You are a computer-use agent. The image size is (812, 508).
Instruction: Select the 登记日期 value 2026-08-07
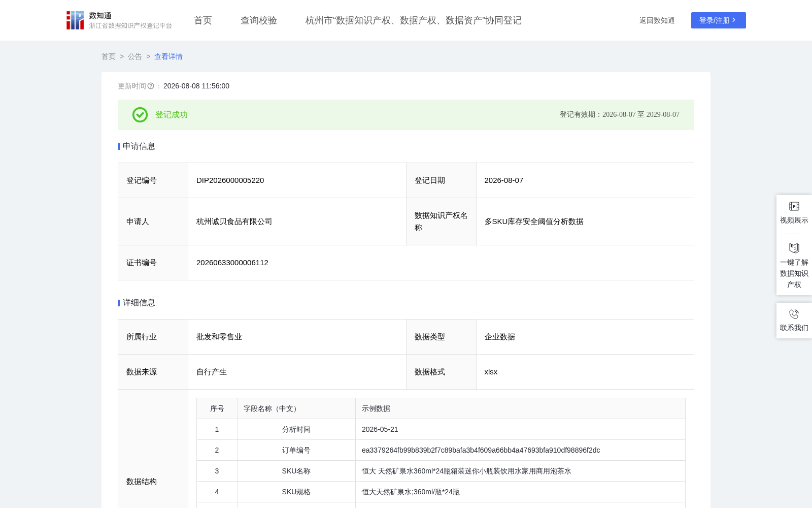(x=504, y=180)
